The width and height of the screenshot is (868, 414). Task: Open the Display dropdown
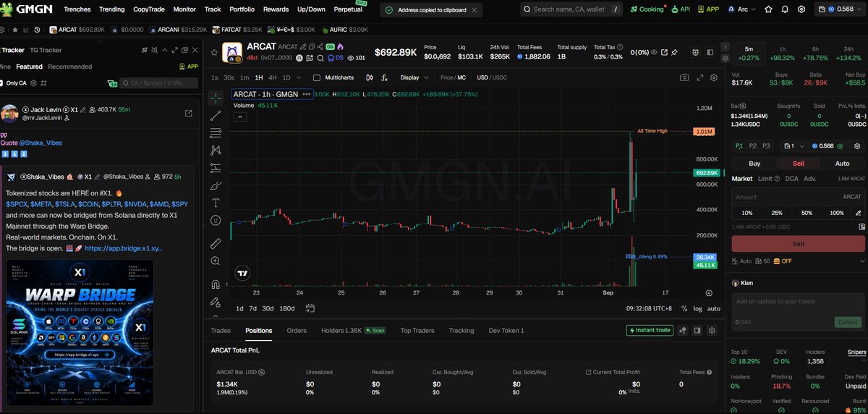(413, 77)
